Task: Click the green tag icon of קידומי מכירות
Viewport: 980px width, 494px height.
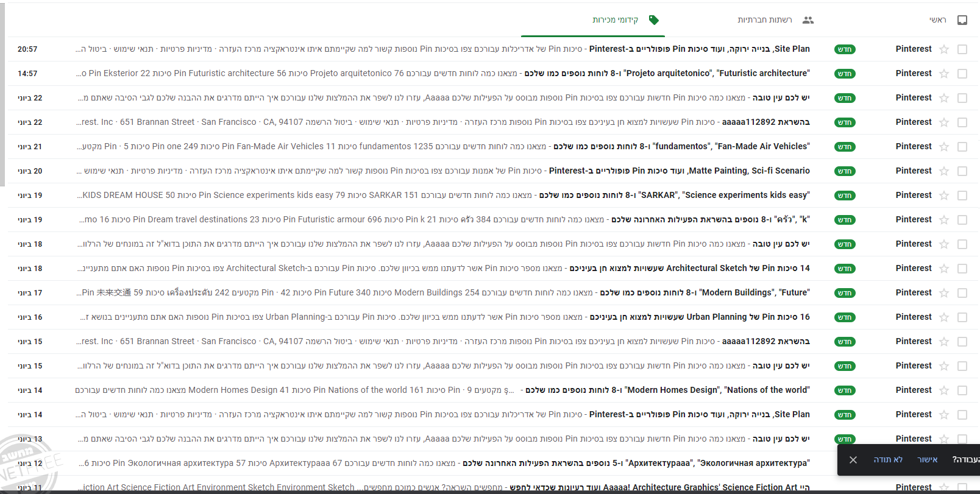Action: (654, 20)
